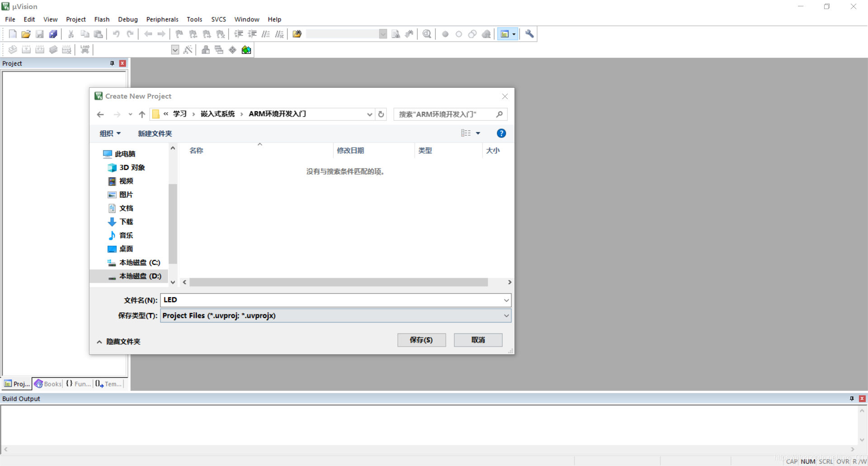Click the Paste clipboard icon
Viewport: 868px width, 466px height.
(98, 34)
